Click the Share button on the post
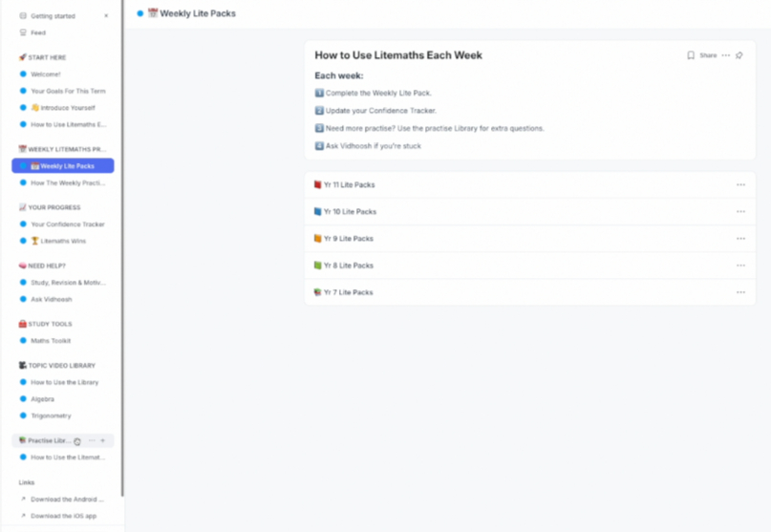The height and width of the screenshot is (532, 771). [x=708, y=55]
